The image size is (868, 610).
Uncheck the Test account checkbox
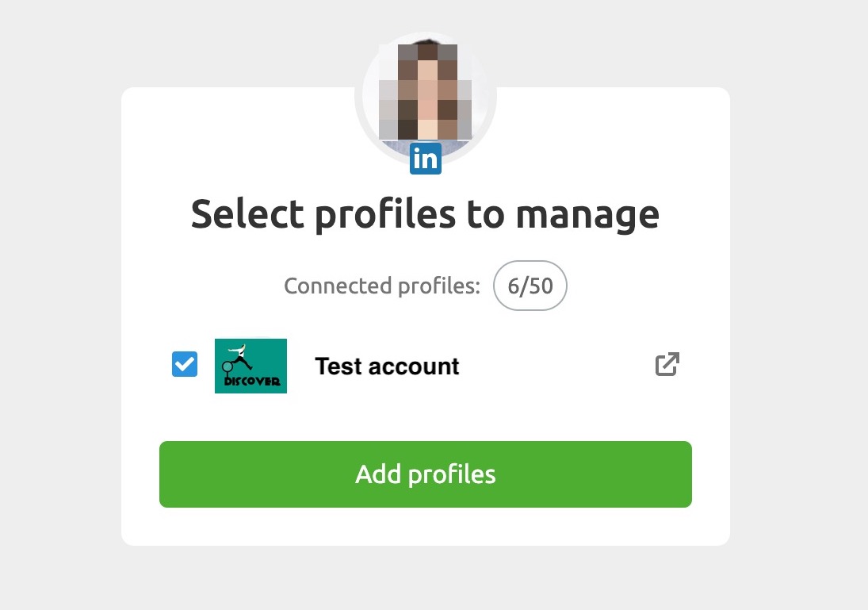point(185,365)
